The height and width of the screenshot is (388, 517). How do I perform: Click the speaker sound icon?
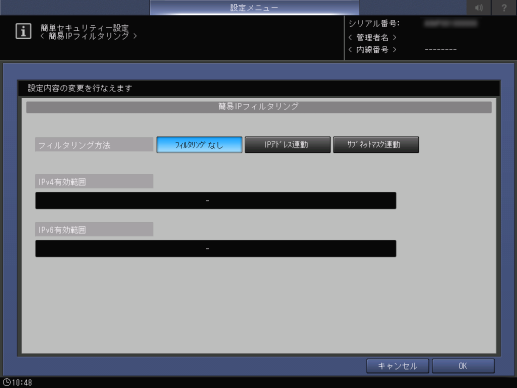[x=479, y=7]
